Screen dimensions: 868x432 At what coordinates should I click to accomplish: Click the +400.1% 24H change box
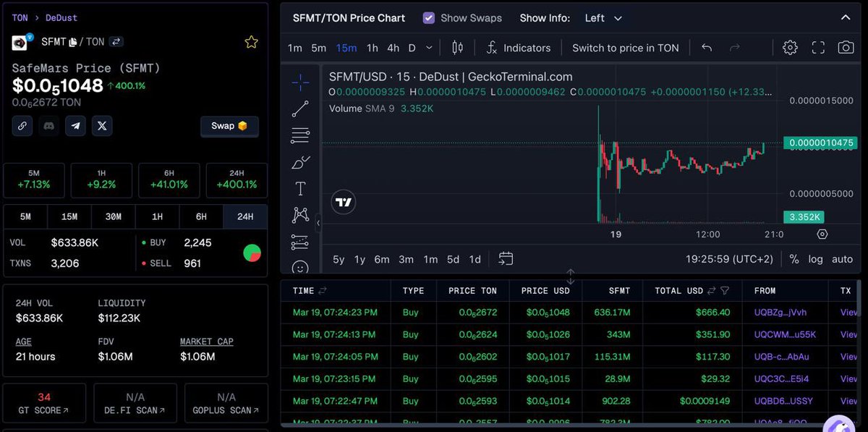(237, 180)
